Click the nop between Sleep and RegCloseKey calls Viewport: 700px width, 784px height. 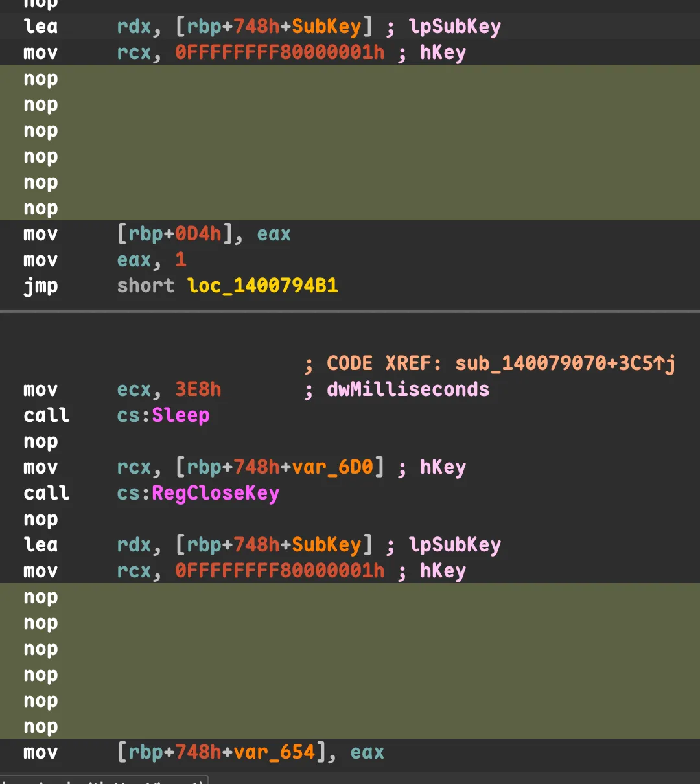click(40, 441)
